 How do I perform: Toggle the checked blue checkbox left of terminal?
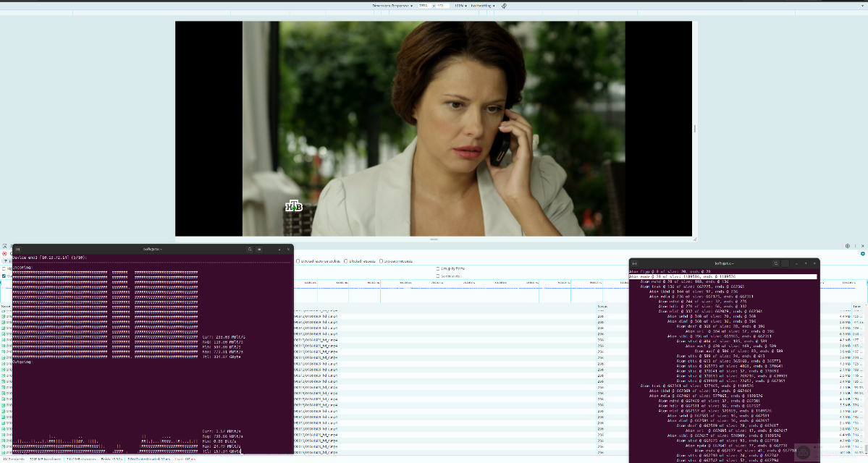[x=4, y=276]
